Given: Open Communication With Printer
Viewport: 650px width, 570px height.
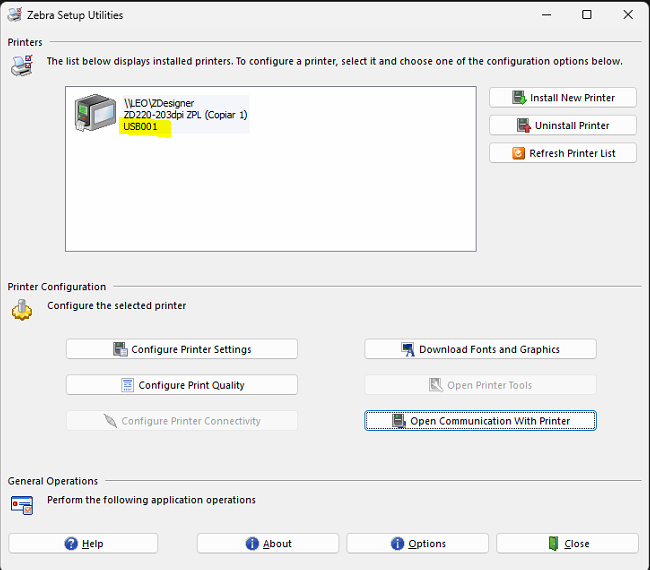Looking at the screenshot, I should [x=480, y=421].
